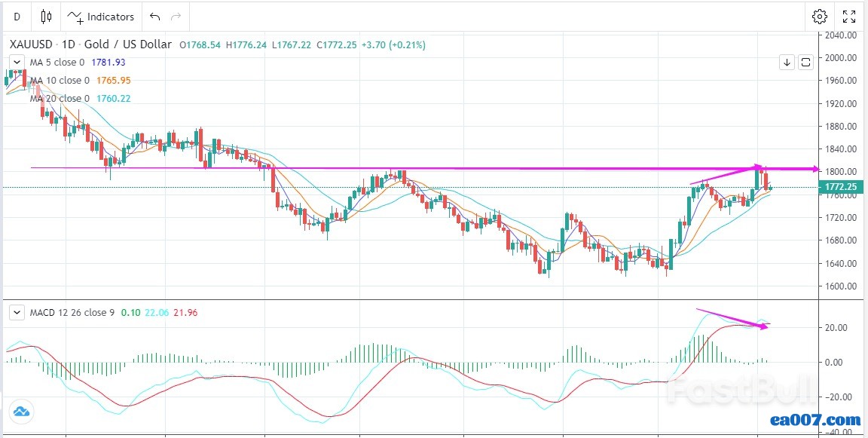Select the MA 5 close 0 legend
This screenshot has height=438, width=868.
[x=57, y=63]
